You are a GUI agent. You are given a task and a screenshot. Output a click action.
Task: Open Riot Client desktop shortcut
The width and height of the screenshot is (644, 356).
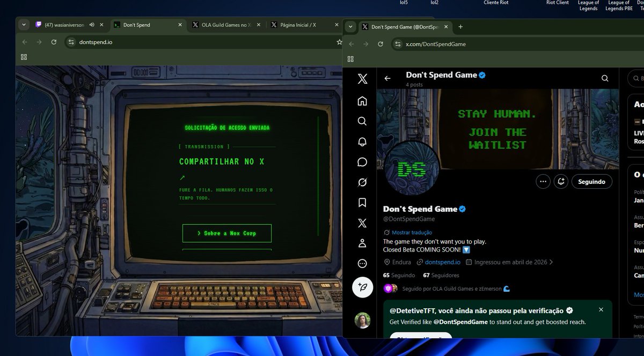[x=558, y=3]
